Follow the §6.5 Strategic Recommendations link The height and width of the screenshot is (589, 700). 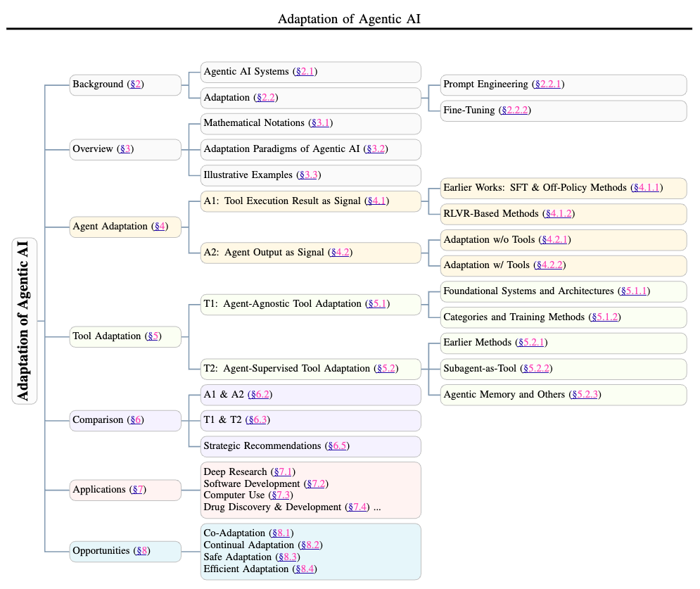tap(338, 446)
